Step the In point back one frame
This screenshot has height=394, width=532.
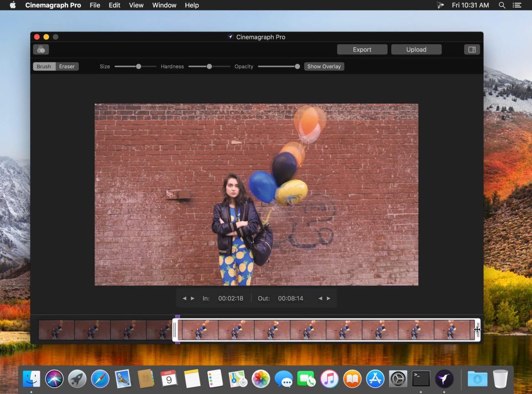click(185, 298)
